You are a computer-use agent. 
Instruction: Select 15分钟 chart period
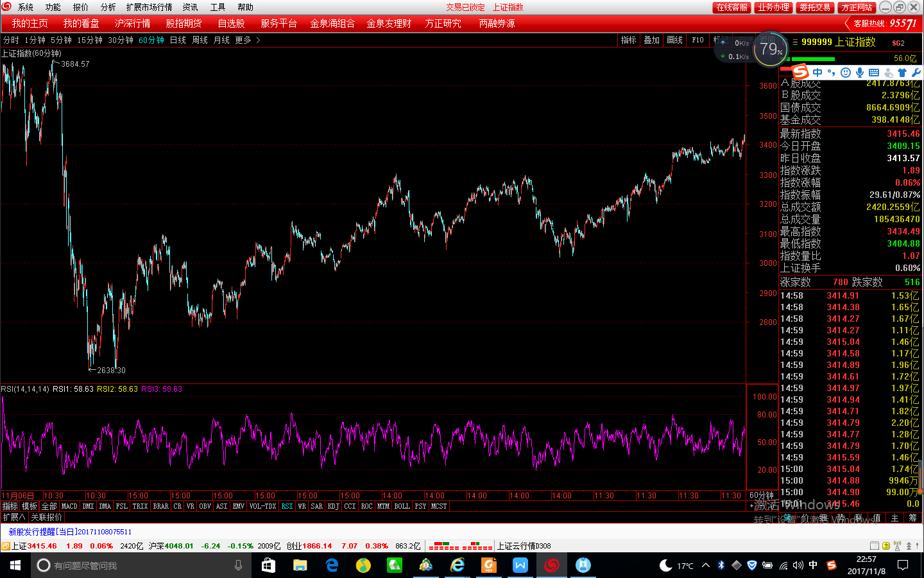tap(90, 40)
